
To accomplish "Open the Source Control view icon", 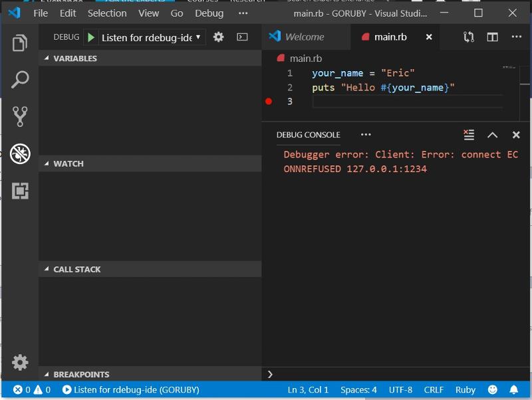I will click(20, 116).
